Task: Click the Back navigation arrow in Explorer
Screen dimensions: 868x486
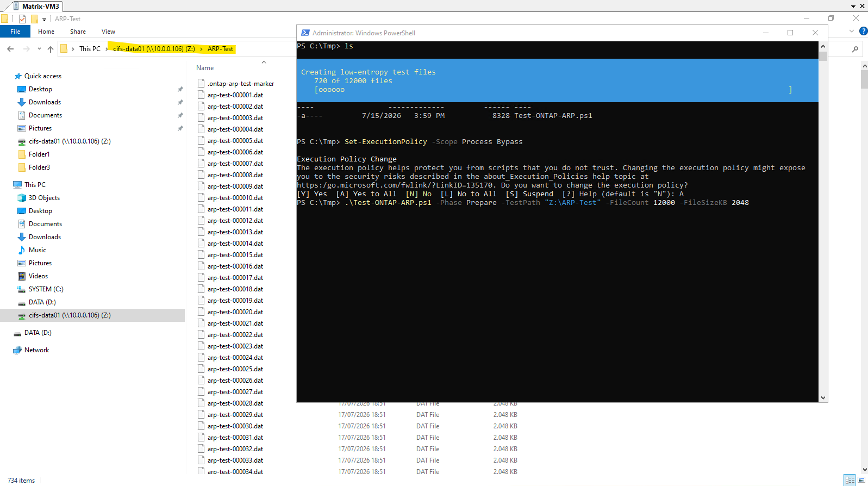Action: 10,49
